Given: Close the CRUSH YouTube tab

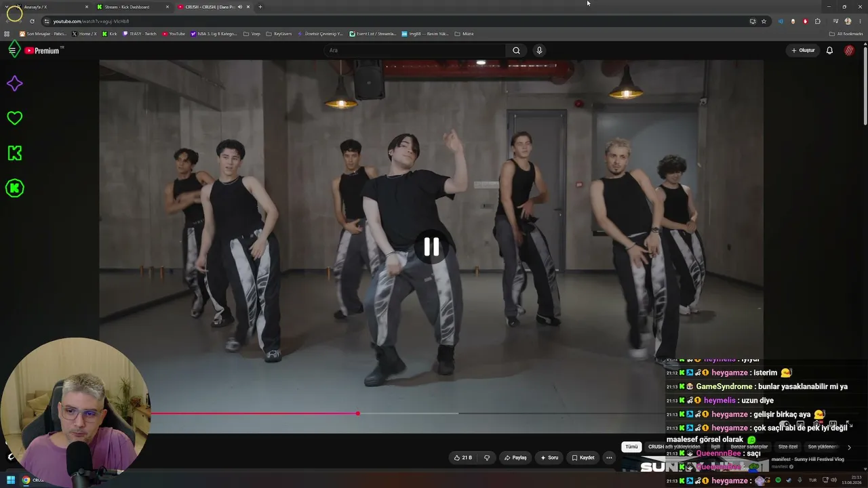Looking at the screenshot, I should coord(248,7).
